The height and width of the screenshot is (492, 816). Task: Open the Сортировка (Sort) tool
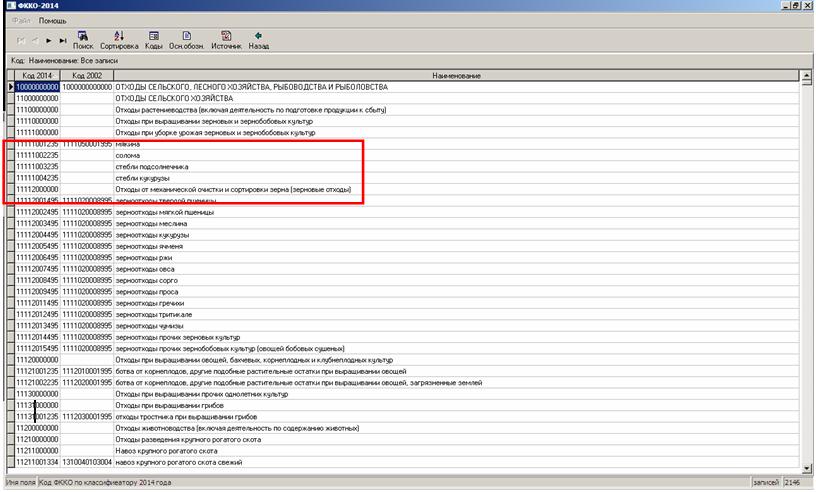tap(118, 39)
